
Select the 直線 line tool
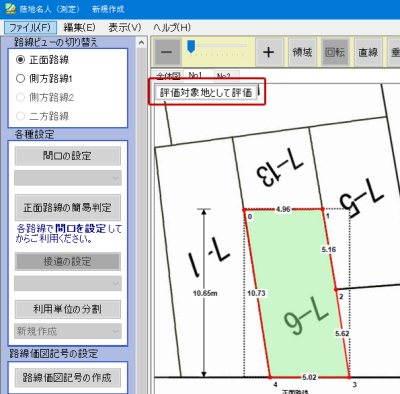click(x=368, y=52)
